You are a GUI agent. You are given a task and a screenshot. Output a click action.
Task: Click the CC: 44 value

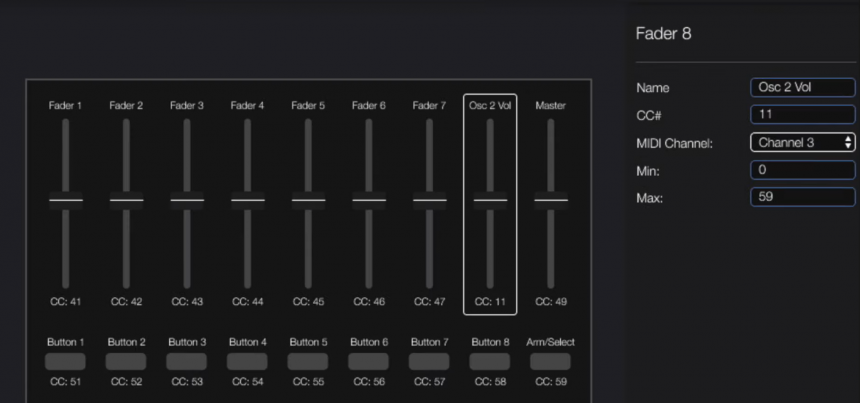(x=247, y=302)
